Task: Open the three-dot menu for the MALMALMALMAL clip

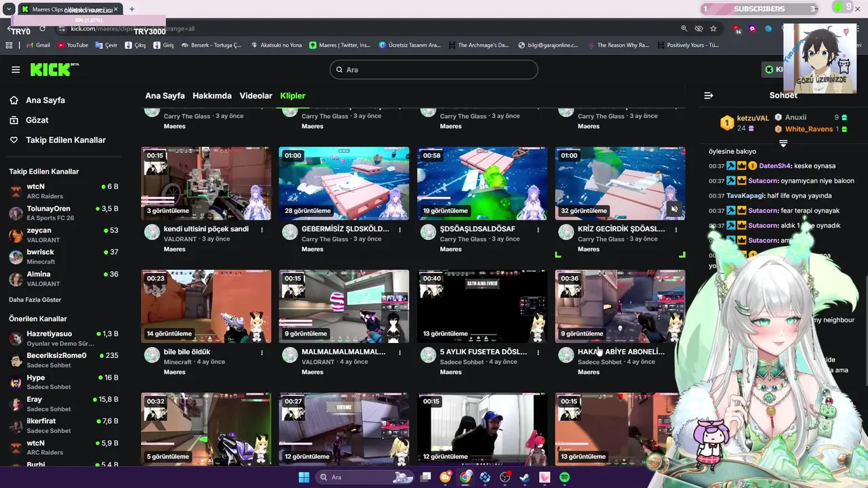Action: coord(400,352)
